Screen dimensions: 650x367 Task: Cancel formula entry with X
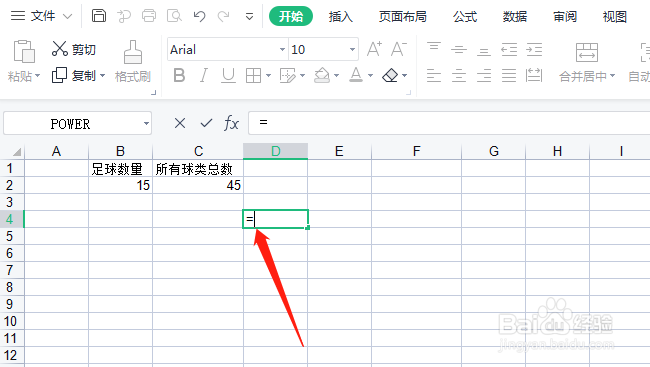(x=180, y=123)
